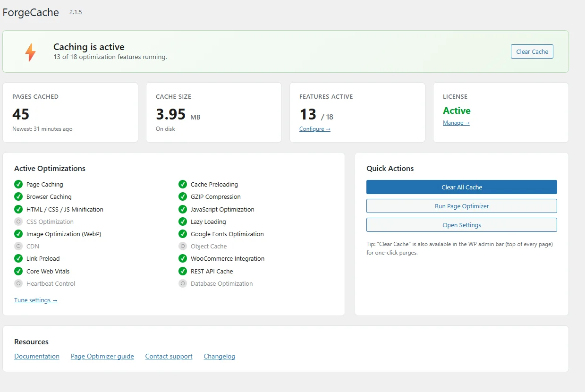The width and height of the screenshot is (585, 392).
Task: Click check icon for Image Optimization (WebP)
Action: click(x=18, y=234)
